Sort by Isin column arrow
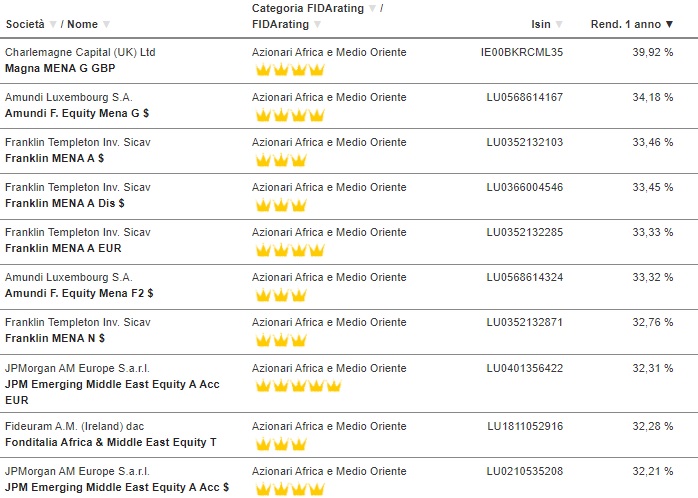 559,24
